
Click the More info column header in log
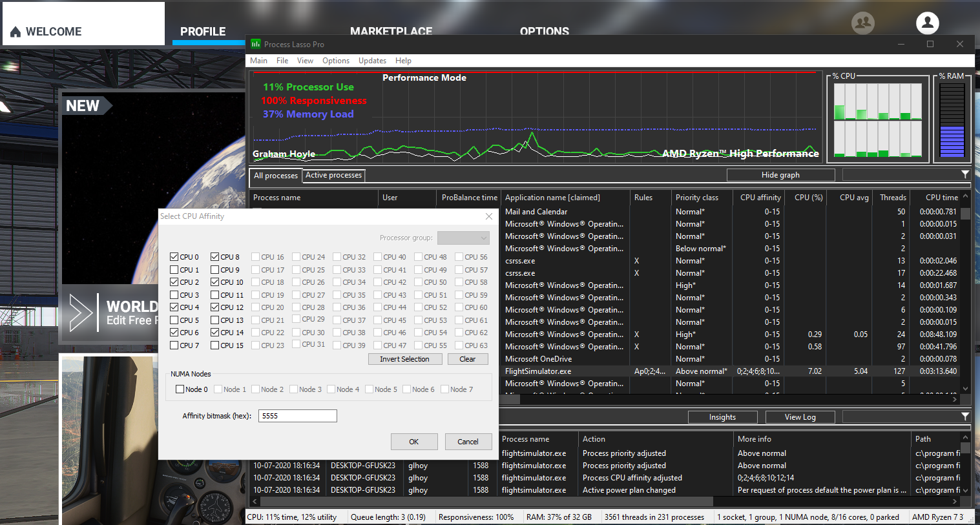click(822, 439)
